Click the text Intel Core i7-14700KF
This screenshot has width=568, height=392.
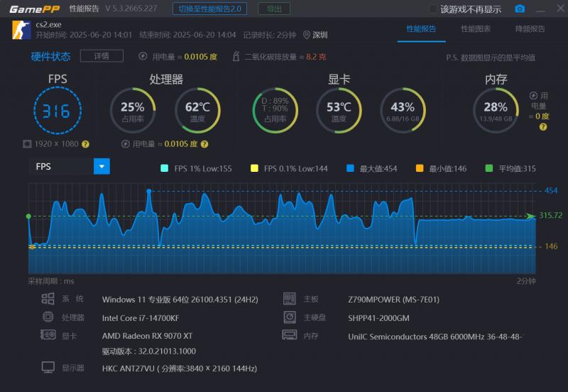pos(141,318)
